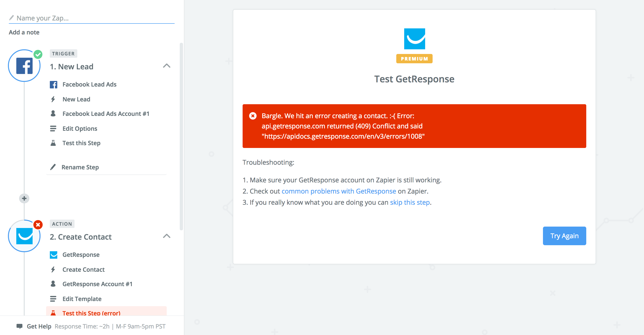Click the list icon beside Edit Template

click(53, 299)
